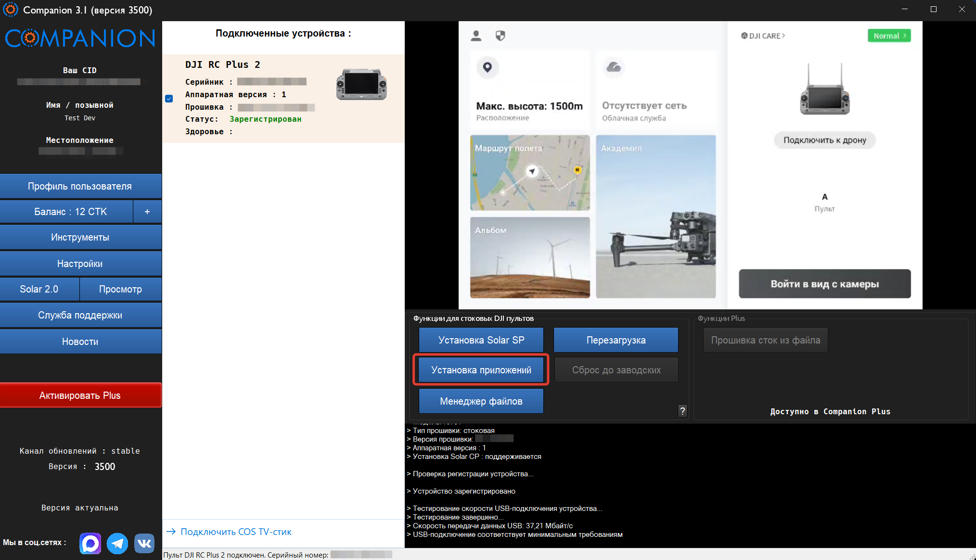Viewport: 976px width, 560px height.
Task: Click the Solar 2.0 button
Action: (39, 289)
